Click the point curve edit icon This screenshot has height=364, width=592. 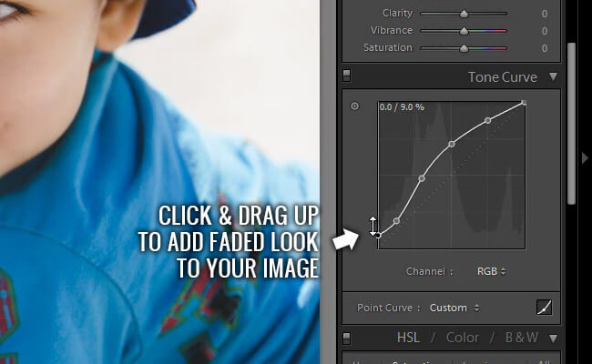pos(544,308)
